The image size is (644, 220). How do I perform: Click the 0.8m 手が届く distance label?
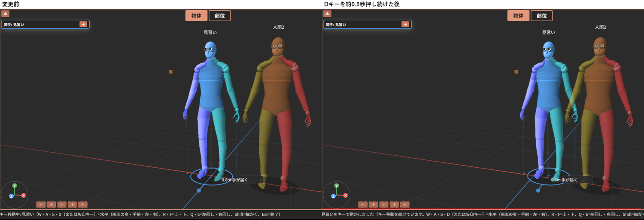tap(235, 180)
